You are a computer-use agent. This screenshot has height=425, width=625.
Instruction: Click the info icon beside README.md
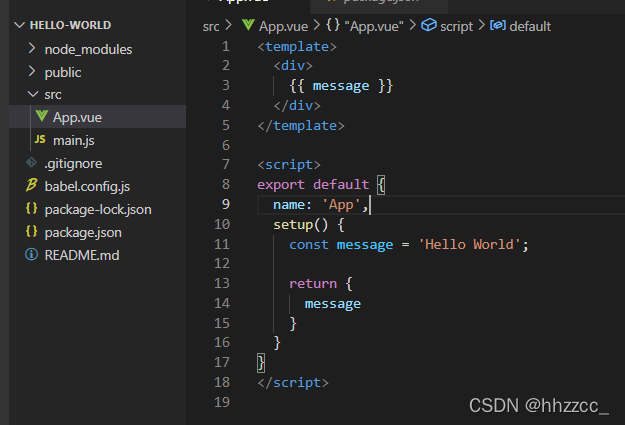point(31,254)
